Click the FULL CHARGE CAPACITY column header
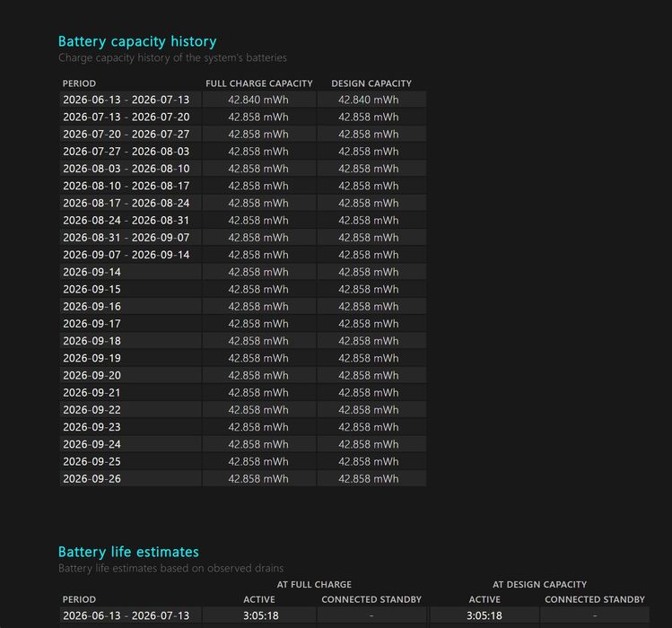Viewport: 672px width, 628px height. (259, 83)
